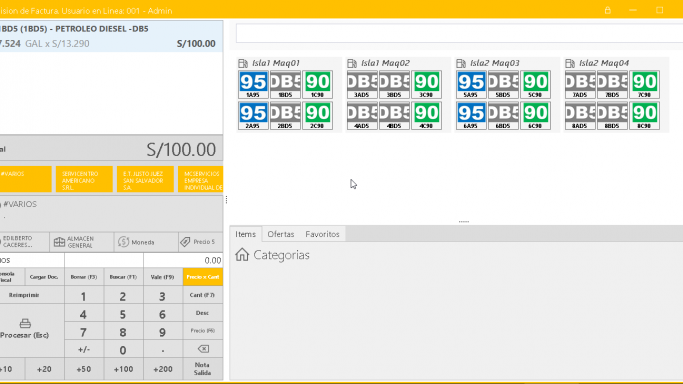The height and width of the screenshot is (384, 683).
Task: Open the ALMACEN GENERAL warehouse selector
Action: 73,242
